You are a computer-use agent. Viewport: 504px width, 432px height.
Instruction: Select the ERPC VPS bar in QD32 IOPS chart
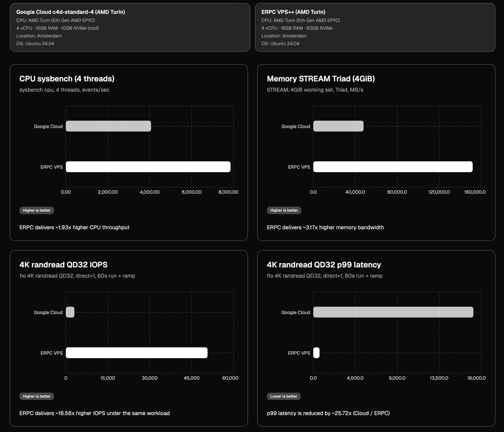tap(136, 353)
